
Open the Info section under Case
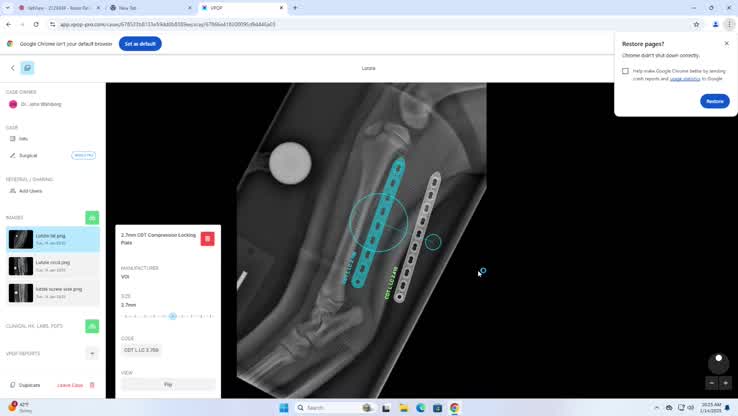23,139
